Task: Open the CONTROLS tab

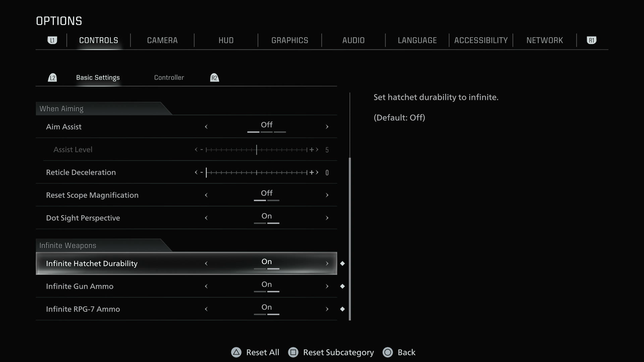Action: pos(98,40)
